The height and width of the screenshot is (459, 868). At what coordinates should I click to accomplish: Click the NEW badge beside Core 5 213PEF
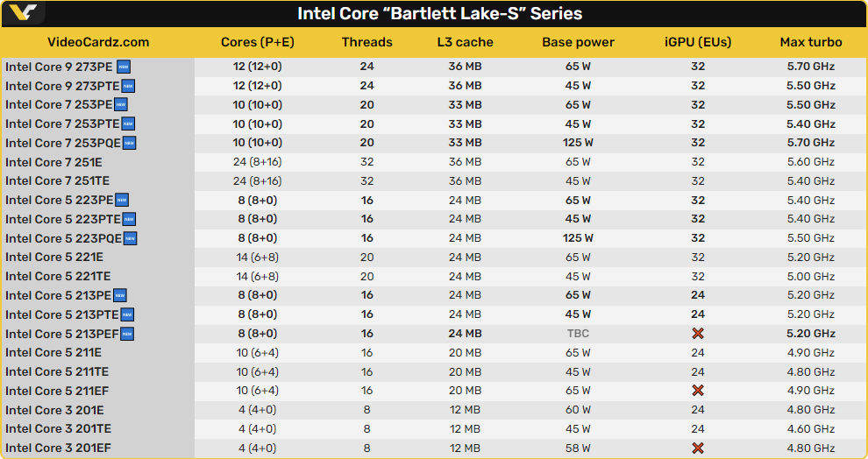tap(127, 334)
